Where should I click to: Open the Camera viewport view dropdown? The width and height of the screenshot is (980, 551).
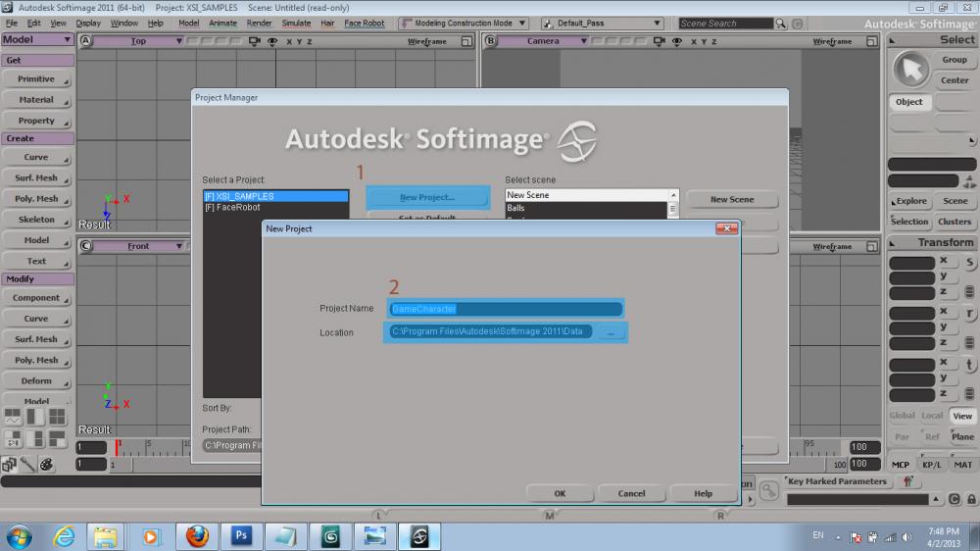(543, 41)
